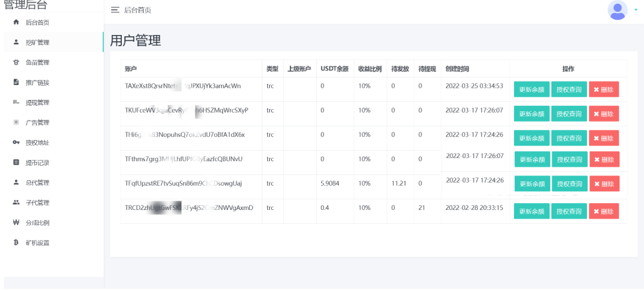The width and height of the screenshot is (644, 290).
Task: Click 授权查询 for account TFthms7grg
Action: tap(570, 159)
